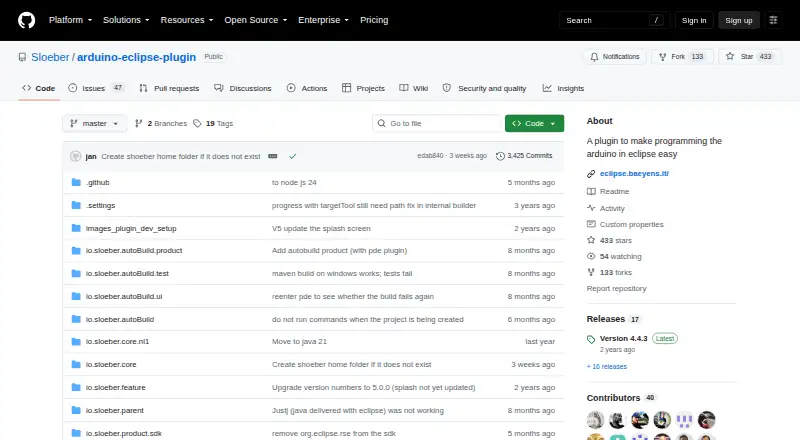Open the .github folder icon
Image resolution: width=800 pixels, height=440 pixels.
coord(76,182)
